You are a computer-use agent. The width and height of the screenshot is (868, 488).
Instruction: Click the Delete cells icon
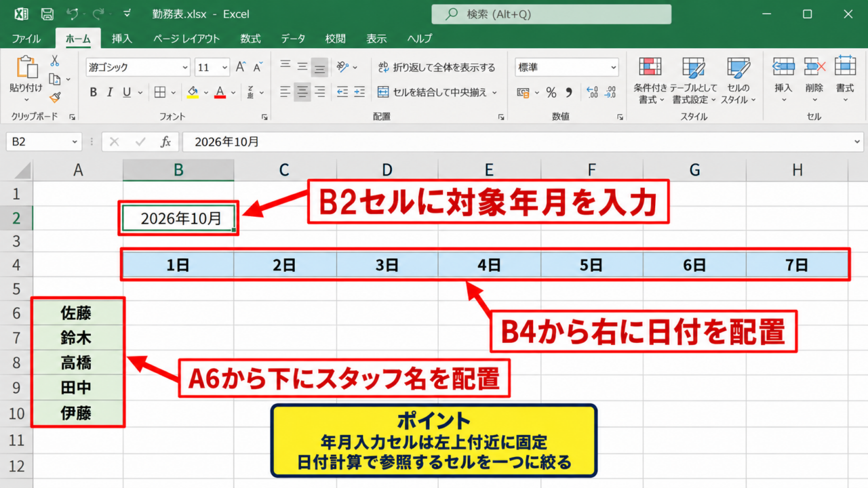coord(814,66)
